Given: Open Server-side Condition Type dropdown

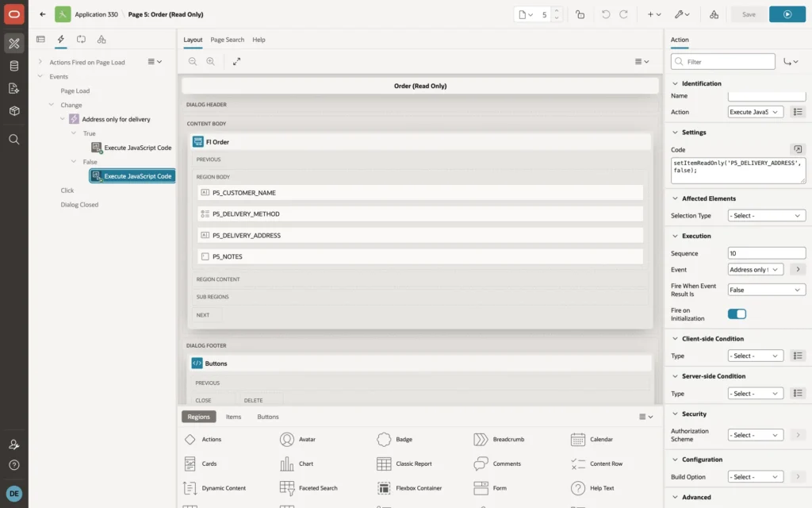Looking at the screenshot, I should coord(755,394).
